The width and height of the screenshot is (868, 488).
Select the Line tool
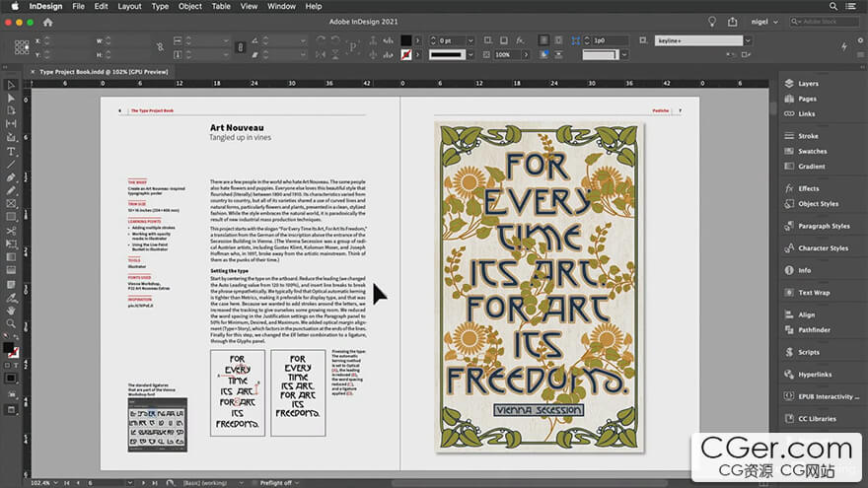tap(11, 165)
